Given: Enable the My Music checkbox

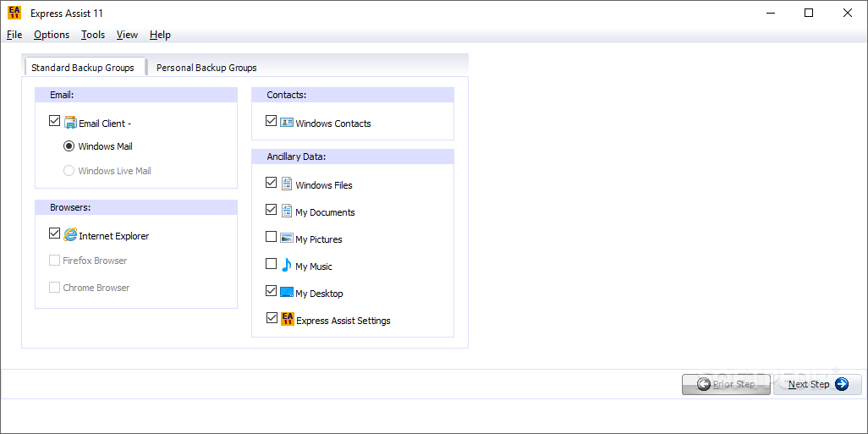Looking at the screenshot, I should click(271, 263).
